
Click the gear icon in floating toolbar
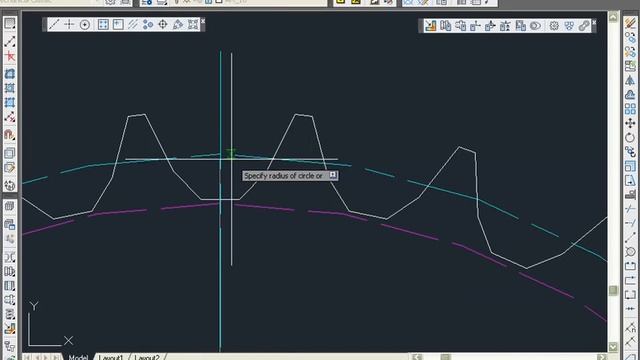tap(554, 26)
